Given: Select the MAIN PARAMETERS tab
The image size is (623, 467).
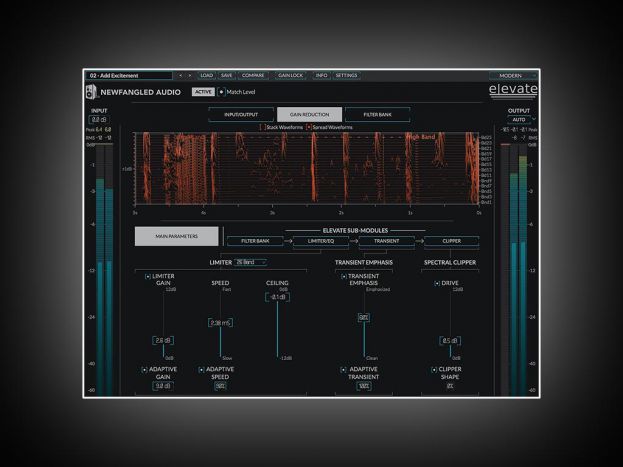Looking at the screenshot, I should [176, 236].
